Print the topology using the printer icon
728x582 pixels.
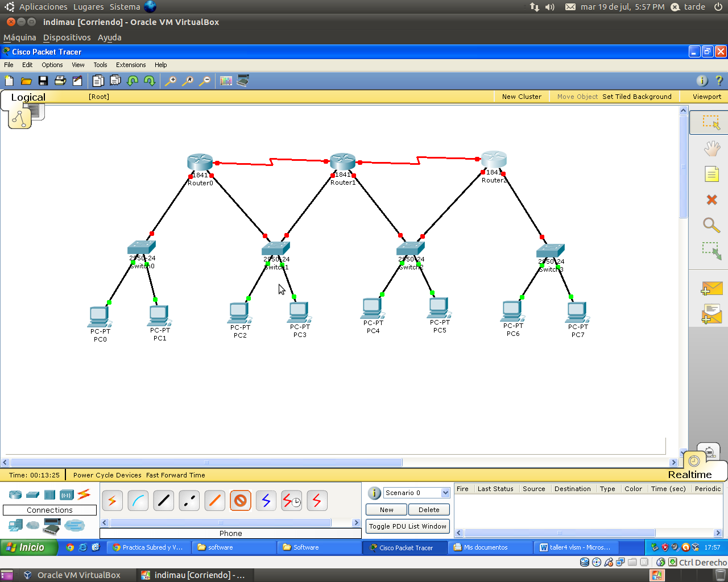[60, 81]
